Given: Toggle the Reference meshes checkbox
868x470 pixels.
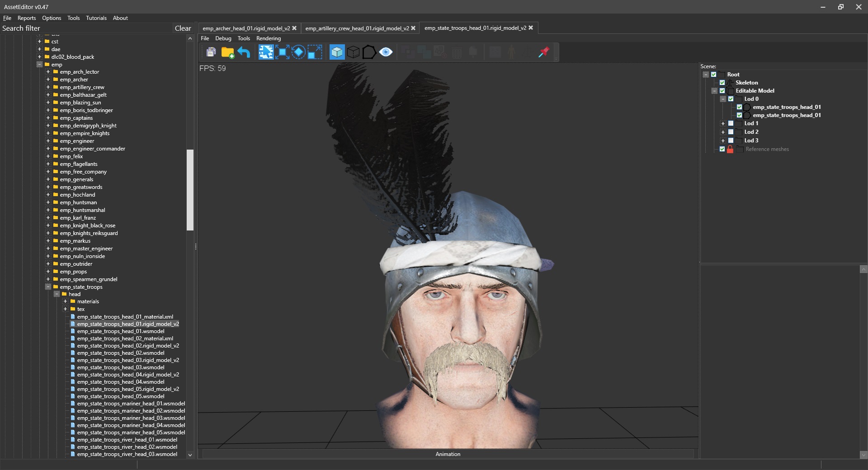Looking at the screenshot, I should pyautogui.click(x=722, y=149).
